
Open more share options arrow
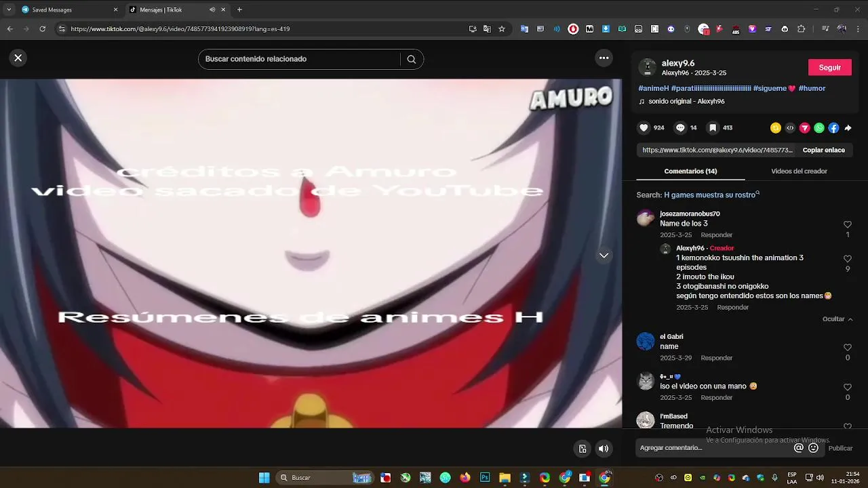[x=848, y=127]
